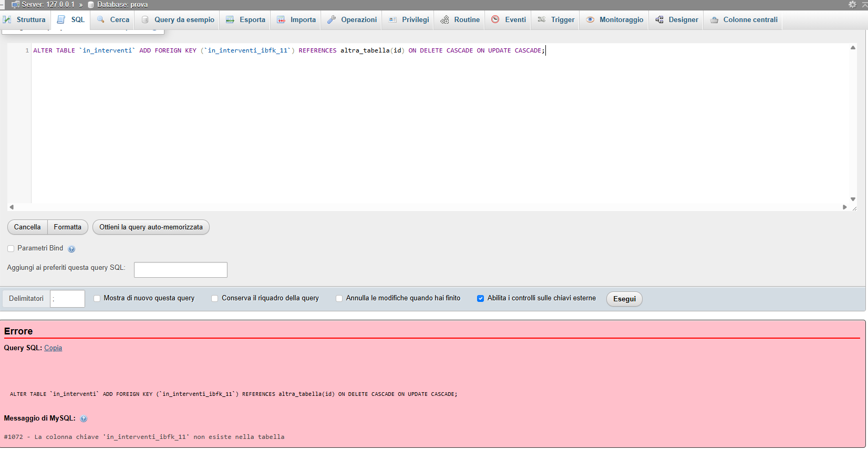The height and width of the screenshot is (451, 868).
Task: Tick 'Conserva il riquadro della query'
Action: 214,298
